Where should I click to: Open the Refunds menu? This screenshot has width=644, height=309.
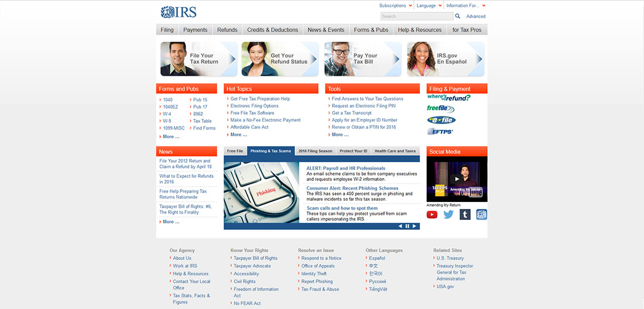tap(227, 30)
